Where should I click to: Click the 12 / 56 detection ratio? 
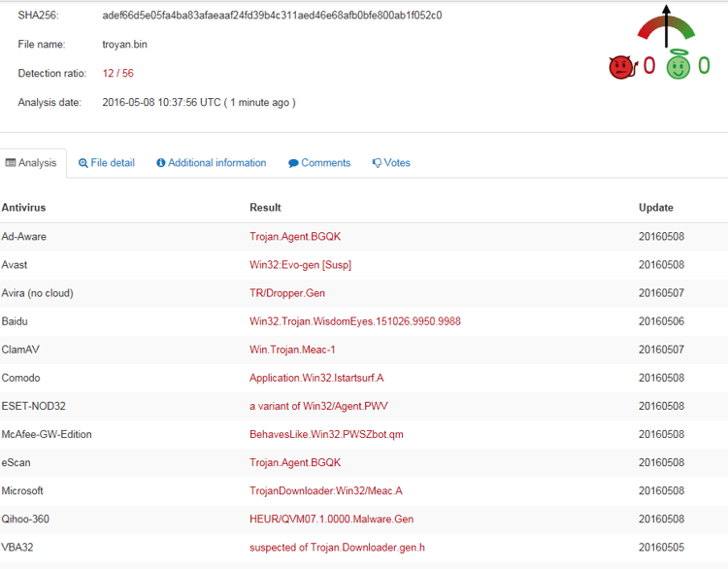[x=118, y=74]
